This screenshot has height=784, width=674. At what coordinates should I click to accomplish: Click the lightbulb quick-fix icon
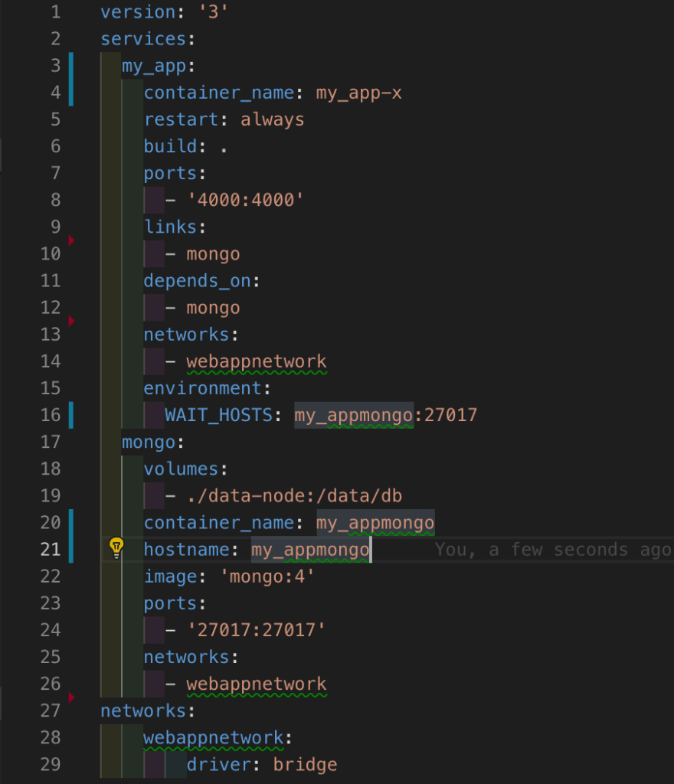point(116,547)
